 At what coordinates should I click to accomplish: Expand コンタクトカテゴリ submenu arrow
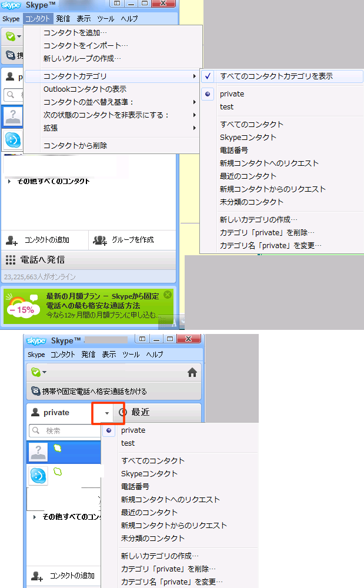(194, 76)
